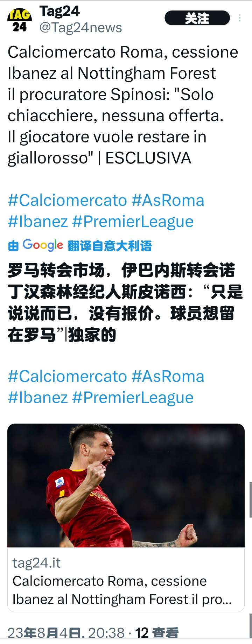Open the three-dot more options menu
252x644 pixels.
pos(240,18)
